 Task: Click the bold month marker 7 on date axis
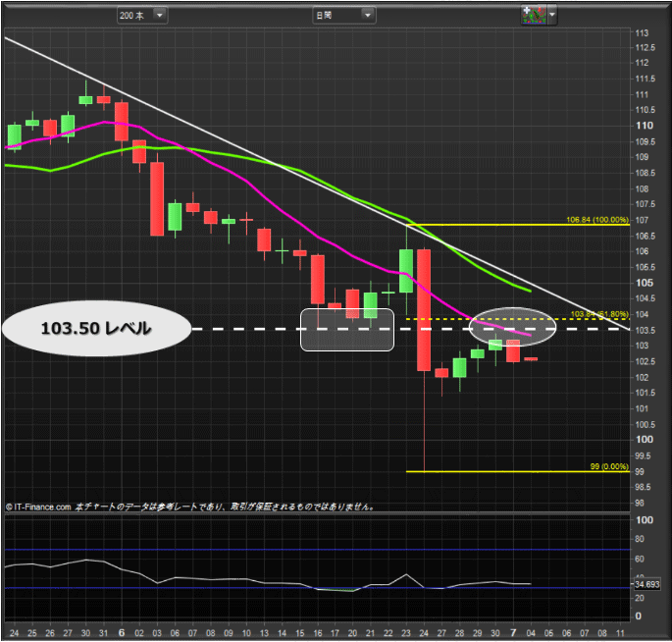point(513,632)
